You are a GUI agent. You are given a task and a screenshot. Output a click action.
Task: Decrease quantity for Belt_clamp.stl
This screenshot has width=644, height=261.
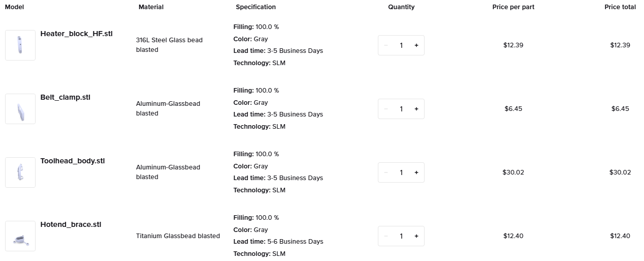[x=386, y=109]
